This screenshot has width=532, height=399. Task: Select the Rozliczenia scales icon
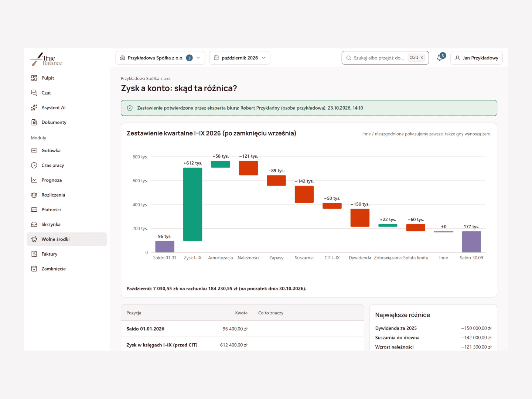[x=34, y=195]
